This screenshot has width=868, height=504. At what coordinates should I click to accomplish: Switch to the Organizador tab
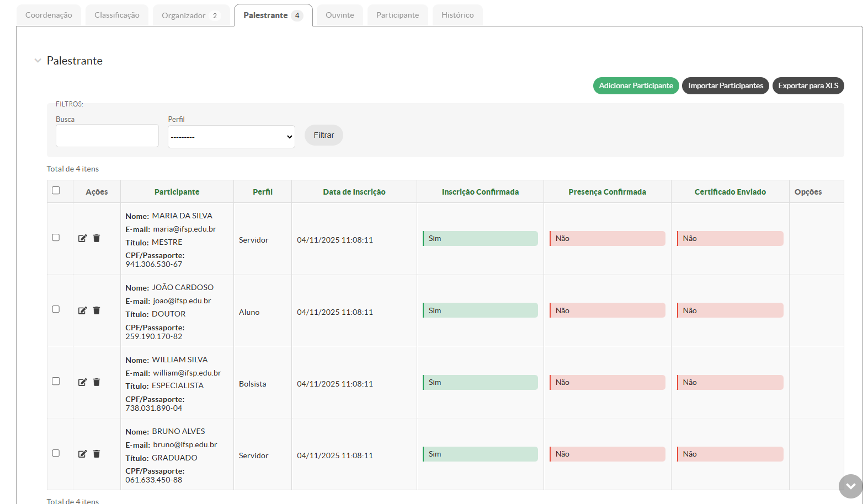[190, 15]
